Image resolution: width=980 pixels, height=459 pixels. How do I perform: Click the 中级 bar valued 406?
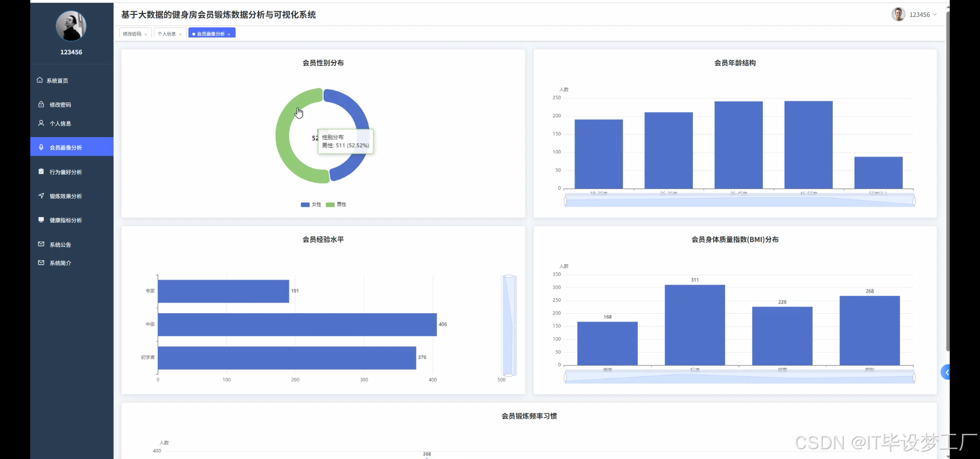coord(297,324)
